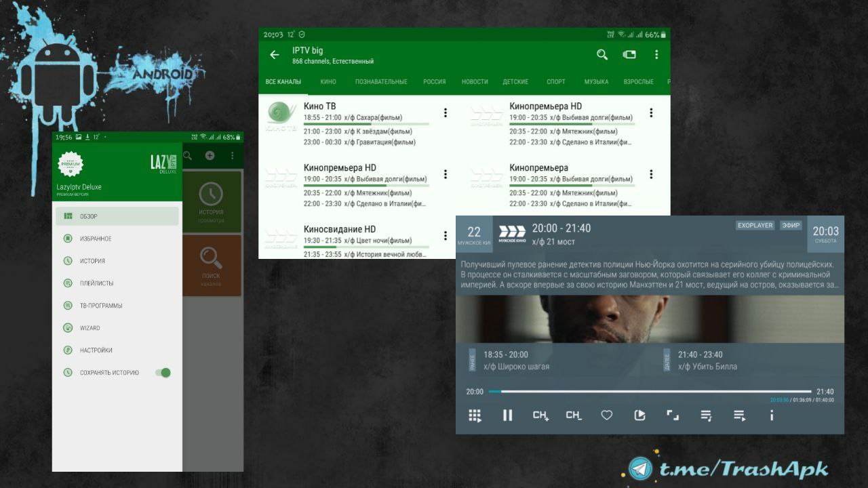This screenshot has width=868, height=488.
Task: Open the Поиск каналов tile
Action: click(x=212, y=265)
